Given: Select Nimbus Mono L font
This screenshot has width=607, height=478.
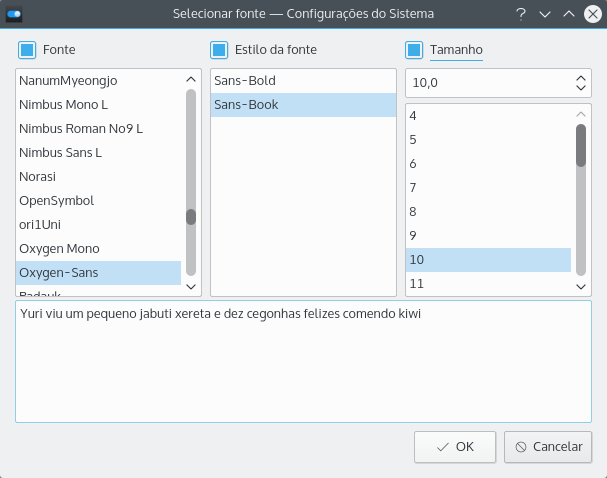Looking at the screenshot, I should pyautogui.click(x=60, y=104).
